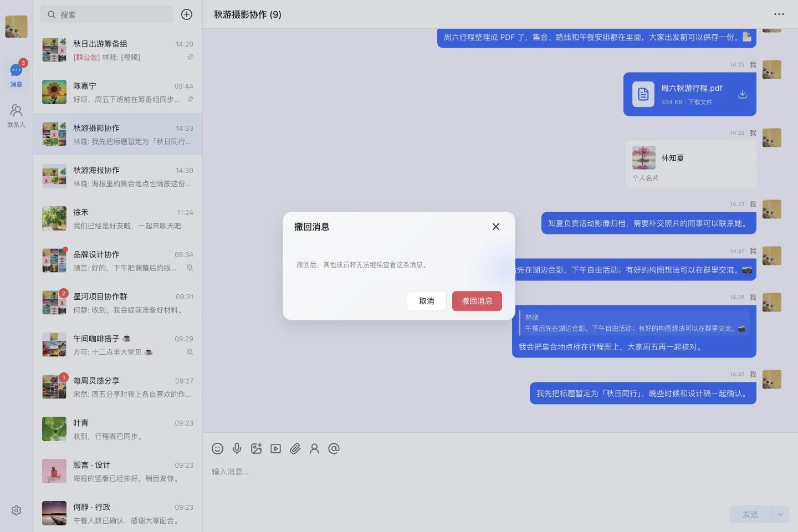Click message 知夏负责活动影像归档 bubble
Viewport: 798px width, 532px height.
(x=649, y=223)
